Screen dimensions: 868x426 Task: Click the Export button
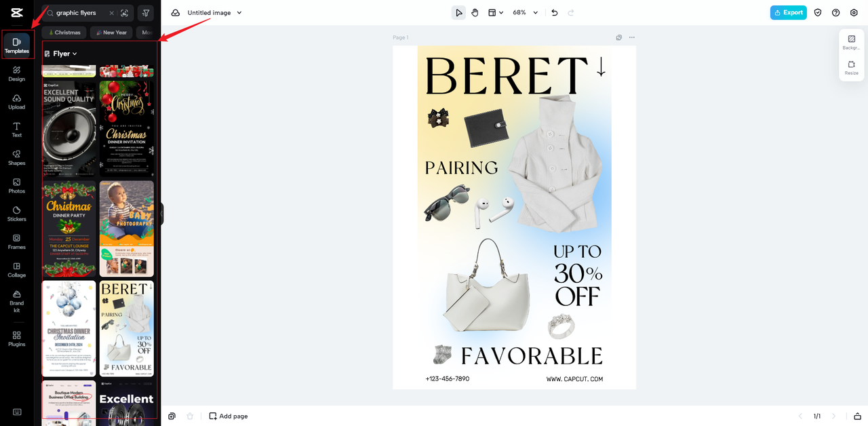[789, 12]
